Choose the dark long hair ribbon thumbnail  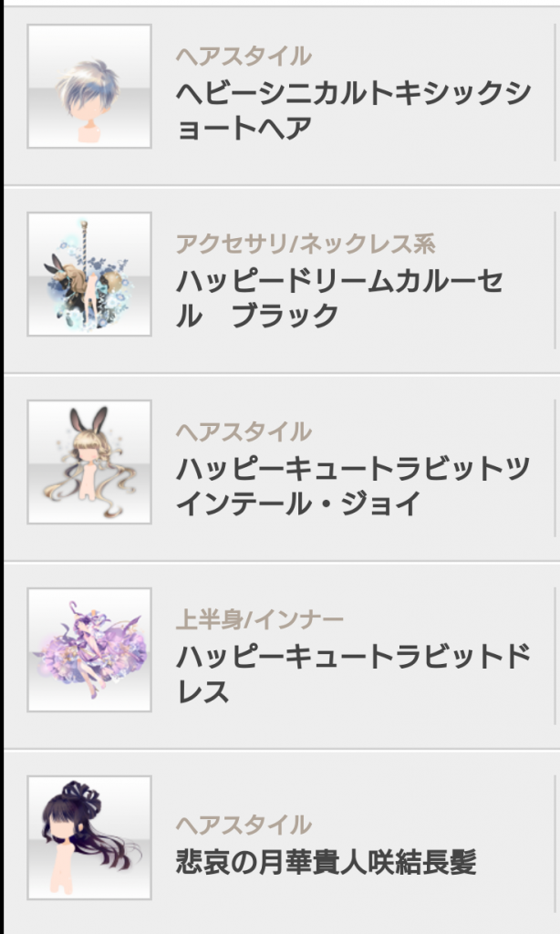[89, 837]
